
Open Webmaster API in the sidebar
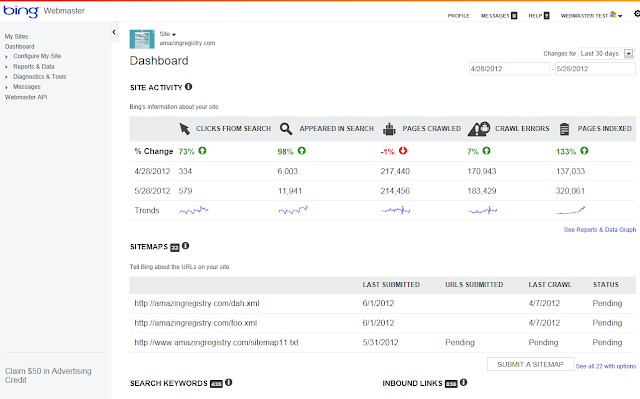[26, 97]
